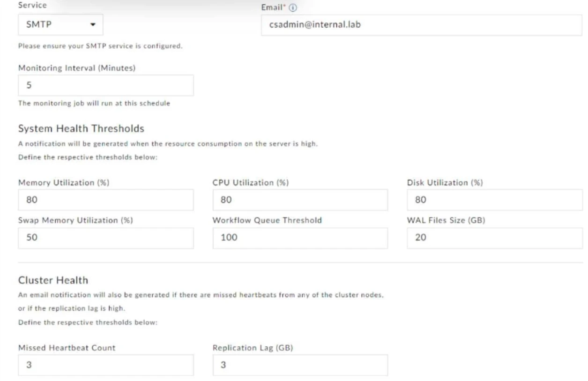Click the Cluster Health section heading
This screenshot has height=381, width=588.
click(x=53, y=280)
